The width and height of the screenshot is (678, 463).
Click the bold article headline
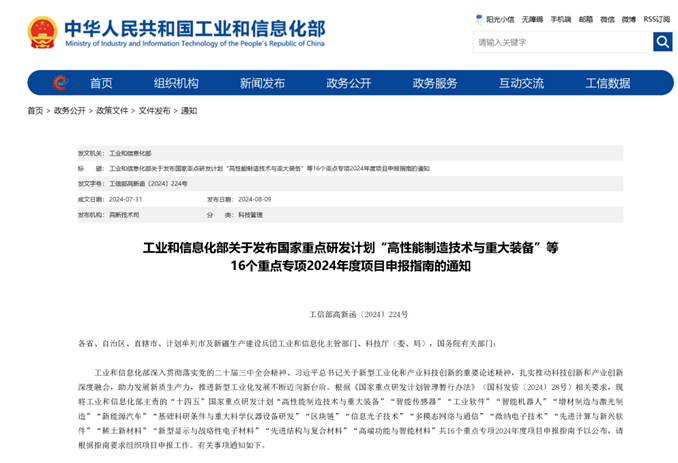351,256
